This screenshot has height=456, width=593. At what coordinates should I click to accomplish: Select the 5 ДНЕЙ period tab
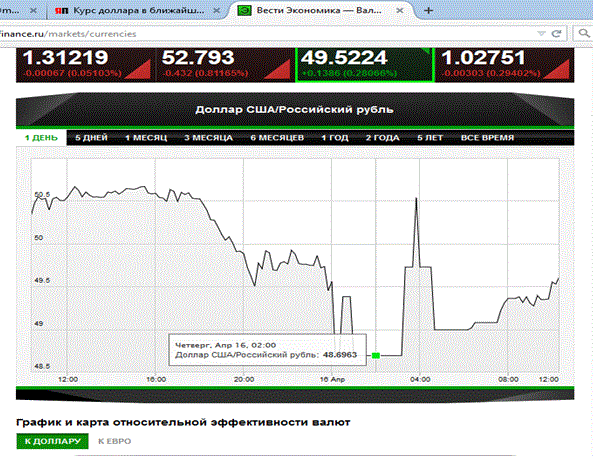91,138
